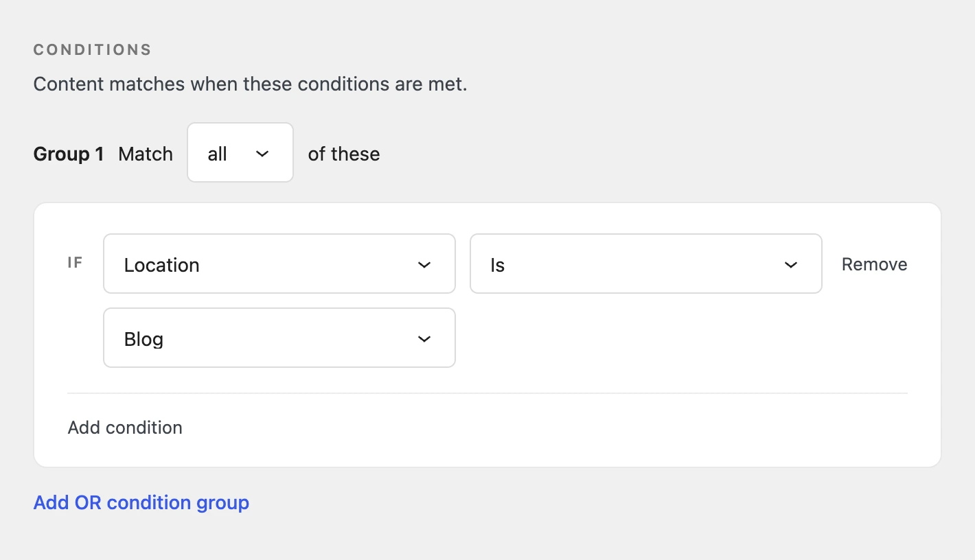Open the Match all dropdown

(x=240, y=153)
